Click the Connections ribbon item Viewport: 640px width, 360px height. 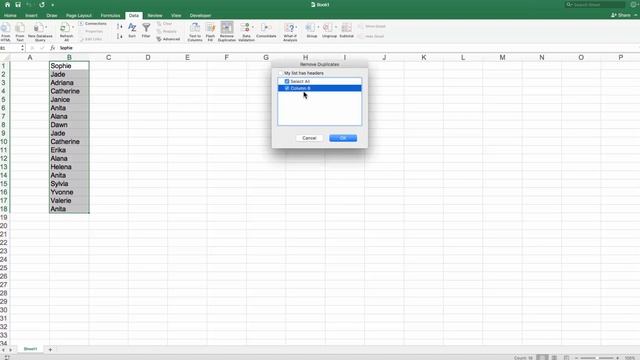pyautogui.click(x=93, y=24)
